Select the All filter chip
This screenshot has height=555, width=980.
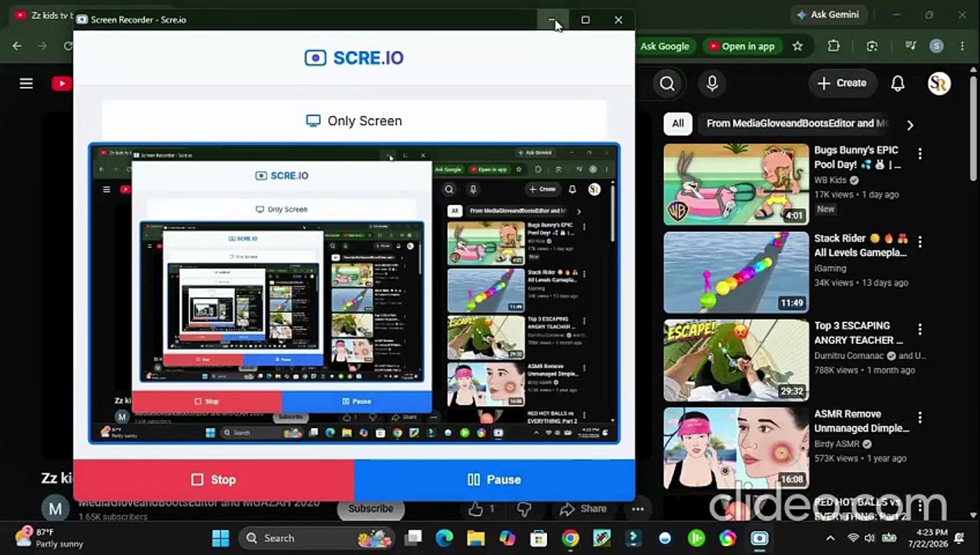point(678,123)
